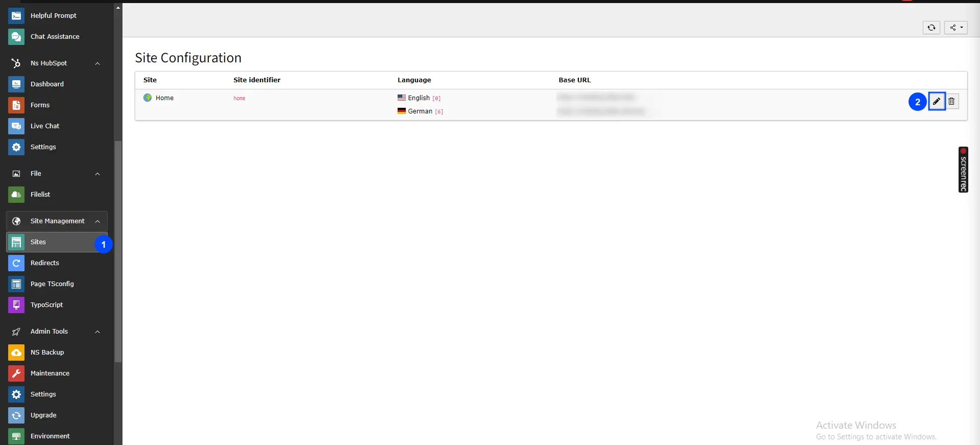This screenshot has height=445, width=980.
Task: Open the Helpful Prompt module icon
Action: (16, 16)
